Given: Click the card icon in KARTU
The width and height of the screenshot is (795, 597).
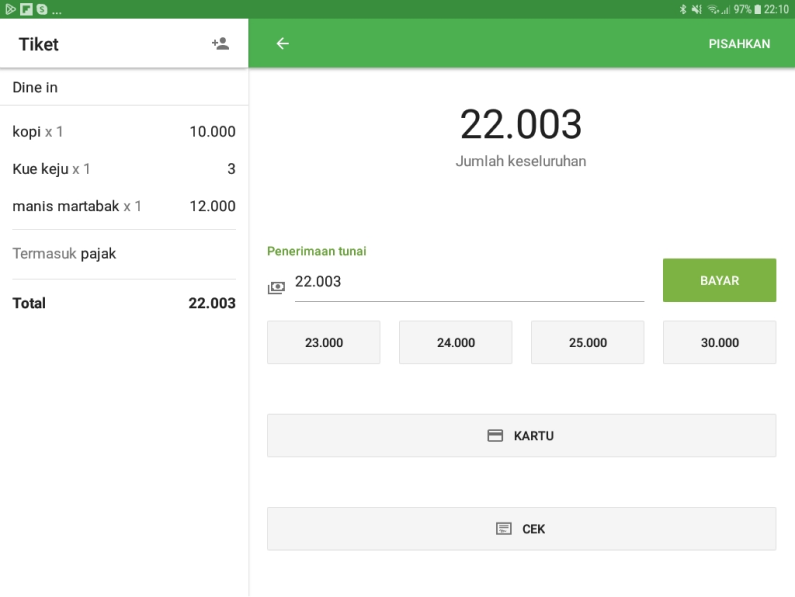Looking at the screenshot, I should (x=494, y=436).
